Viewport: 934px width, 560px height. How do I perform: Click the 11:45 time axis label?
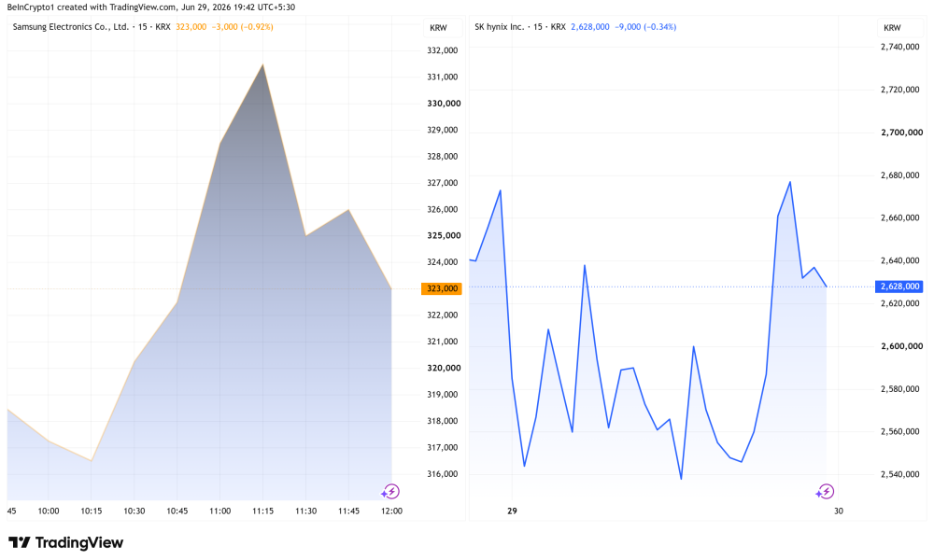348,511
